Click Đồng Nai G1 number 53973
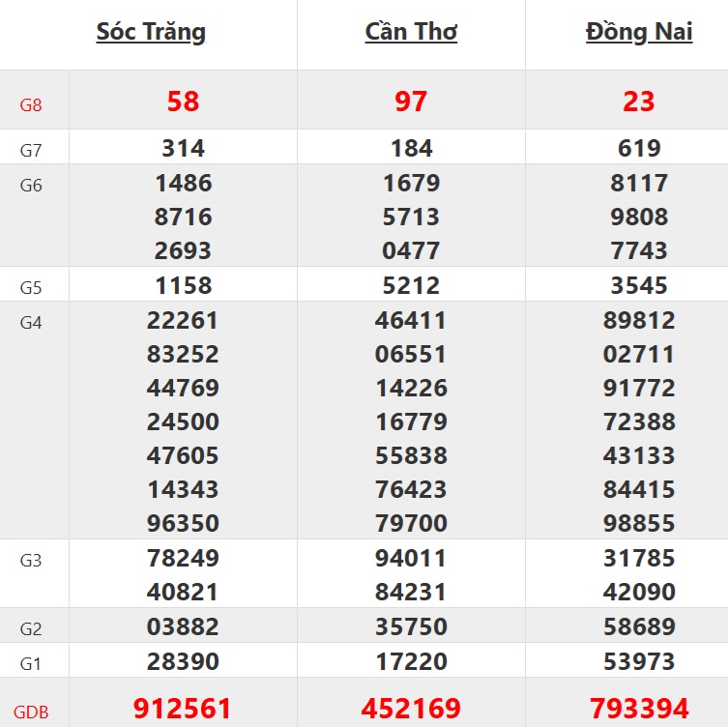Image resolution: width=728 pixels, height=727 pixels. [639, 662]
